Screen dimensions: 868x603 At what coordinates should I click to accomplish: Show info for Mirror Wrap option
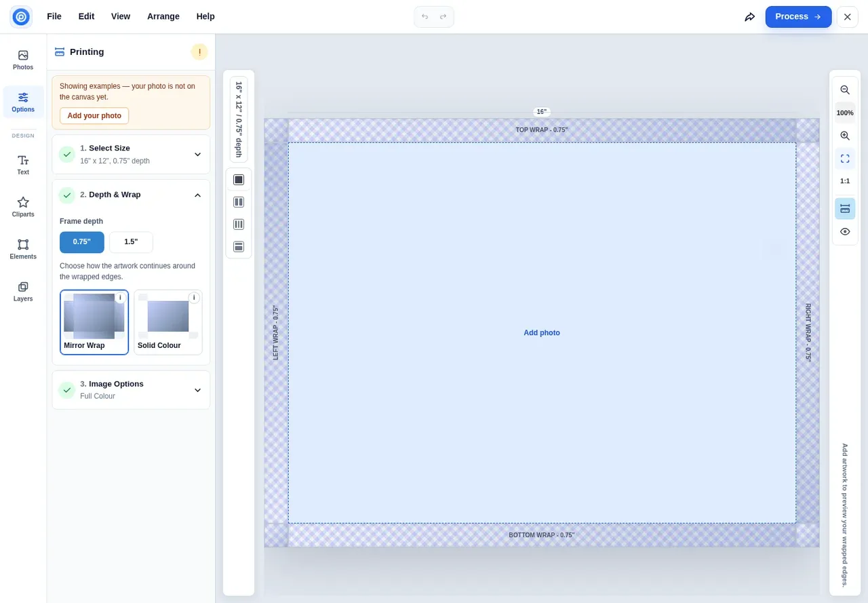tap(120, 298)
